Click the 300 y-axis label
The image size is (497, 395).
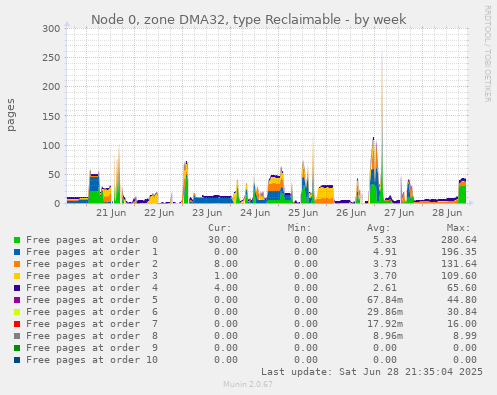point(51,29)
